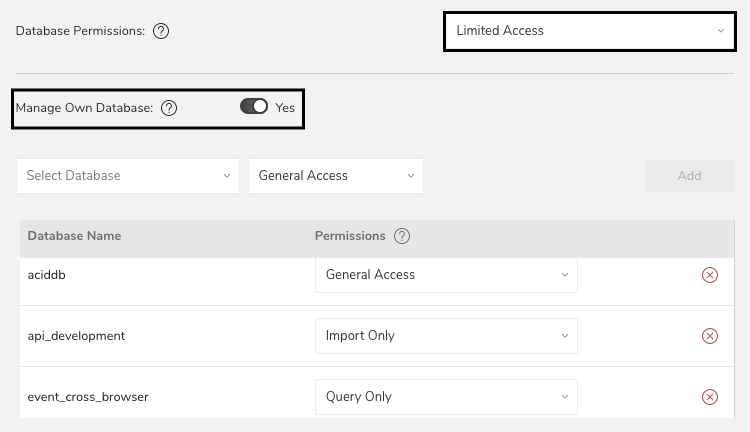Click the Permissions column header text
This screenshot has width=750, height=432.
(350, 236)
